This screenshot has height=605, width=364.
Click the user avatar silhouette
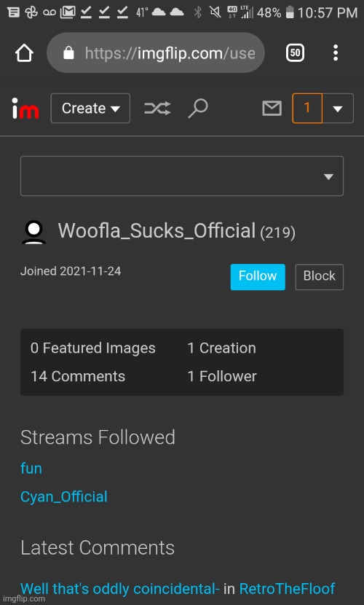pyautogui.click(x=34, y=232)
